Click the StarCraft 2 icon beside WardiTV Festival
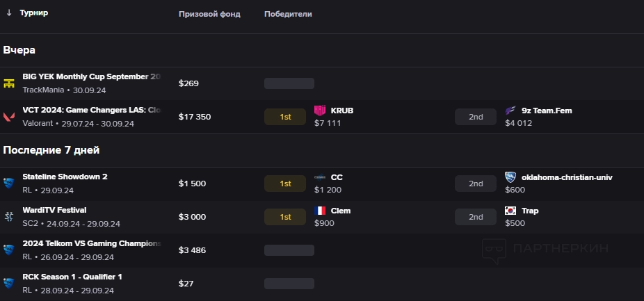644x301 pixels. click(9, 216)
